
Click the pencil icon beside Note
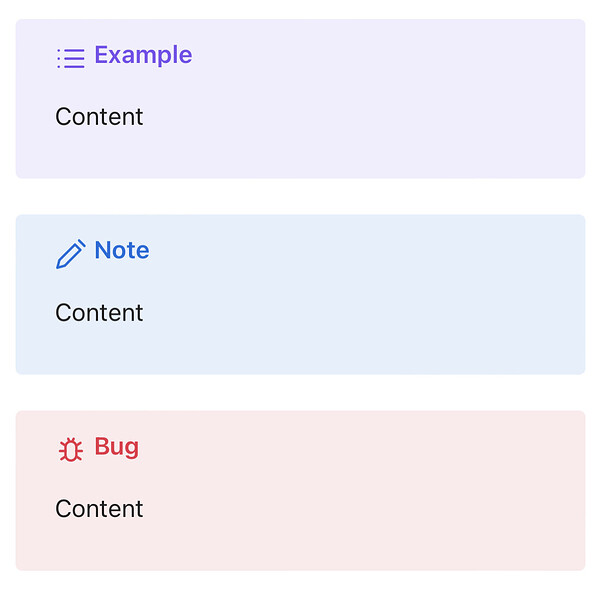coord(71,254)
